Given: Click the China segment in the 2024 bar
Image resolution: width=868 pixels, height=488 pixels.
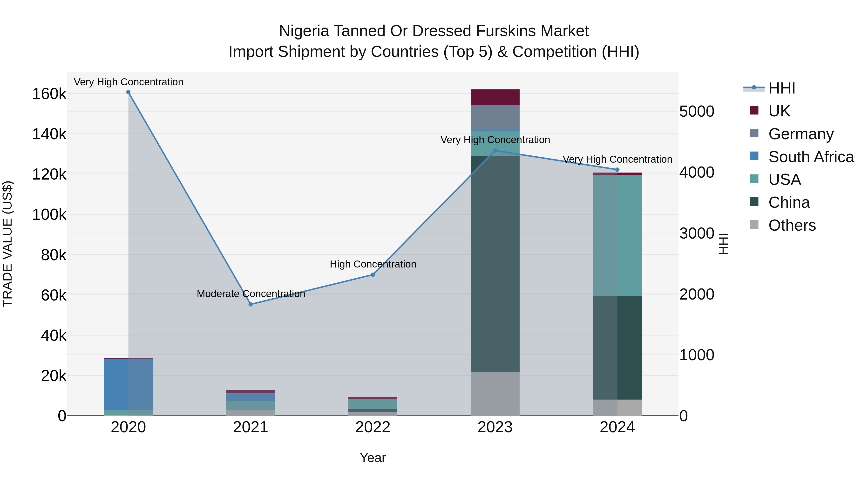Looking at the screenshot, I should pyautogui.click(x=617, y=348).
